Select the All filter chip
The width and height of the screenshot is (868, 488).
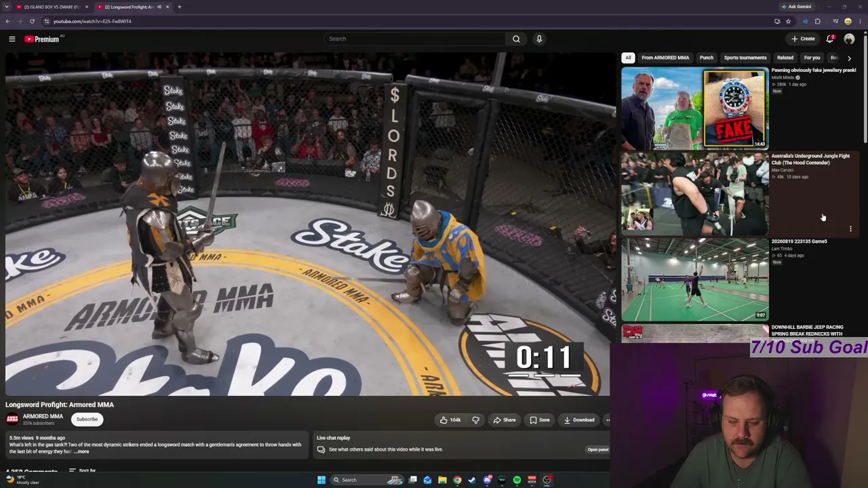coord(628,58)
